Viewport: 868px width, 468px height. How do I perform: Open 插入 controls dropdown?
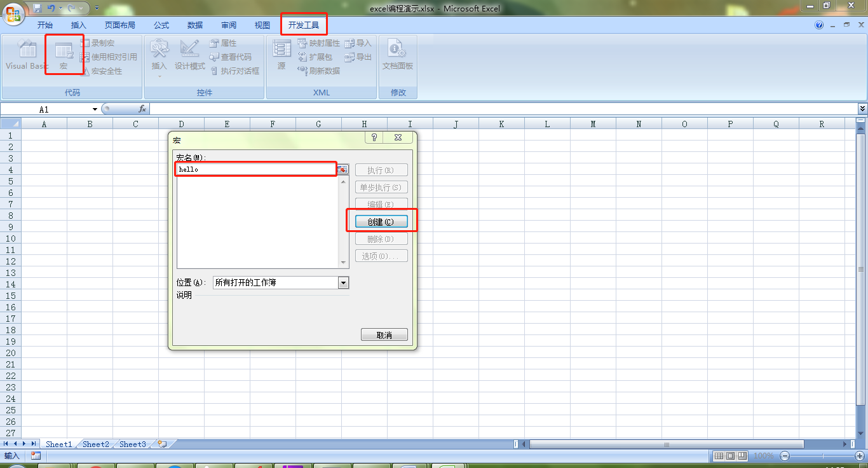click(x=159, y=57)
